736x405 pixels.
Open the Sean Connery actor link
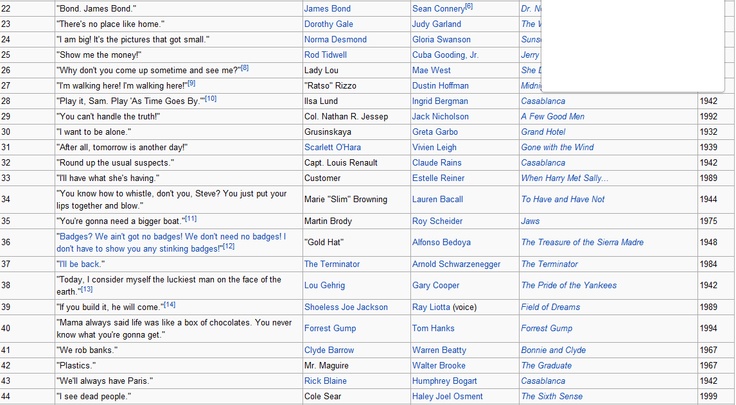[x=438, y=9]
